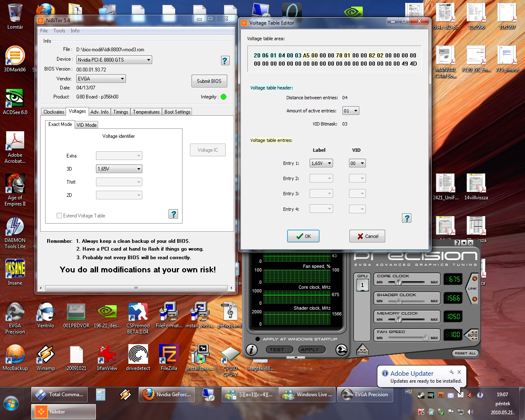Viewport: 525px width, 420px height.
Task: Open EVGA Precision settings wrench icon
Action: (341, 349)
